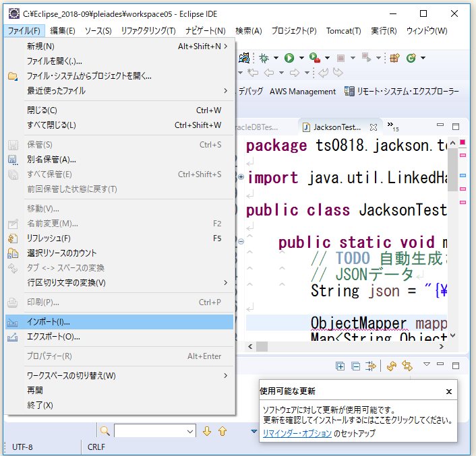This screenshot has width=476, height=456.
Task: Open Switch Workspace (ワークスペースの切り替え) submenu
Action: point(119,376)
